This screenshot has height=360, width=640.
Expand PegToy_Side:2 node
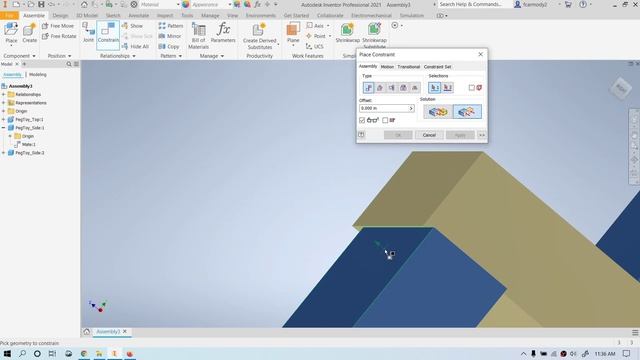click(4, 153)
